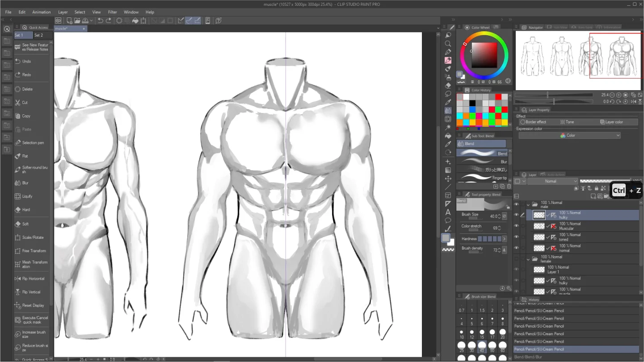Open Brush Size dynamics button
The height and width of the screenshot is (362, 644).
point(505,216)
